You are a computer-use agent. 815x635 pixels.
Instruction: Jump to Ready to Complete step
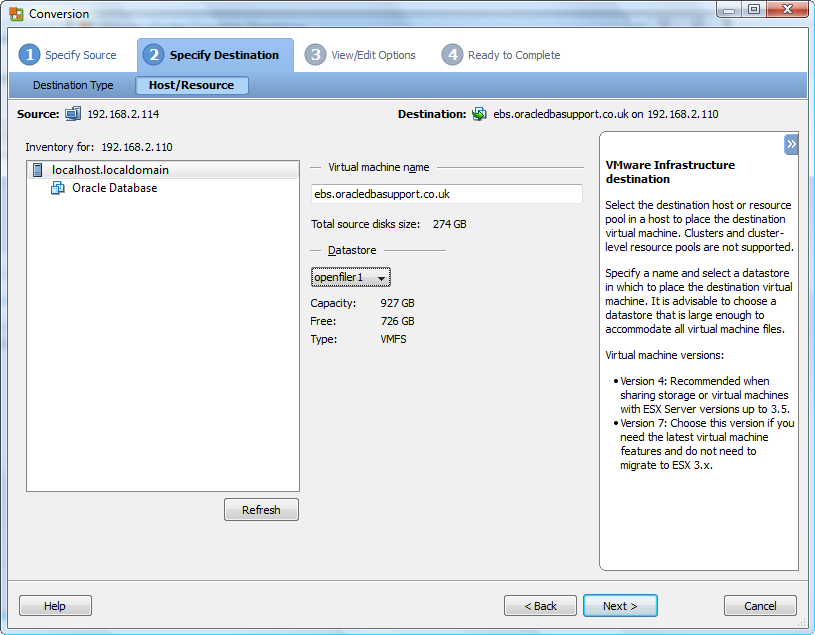coord(514,55)
